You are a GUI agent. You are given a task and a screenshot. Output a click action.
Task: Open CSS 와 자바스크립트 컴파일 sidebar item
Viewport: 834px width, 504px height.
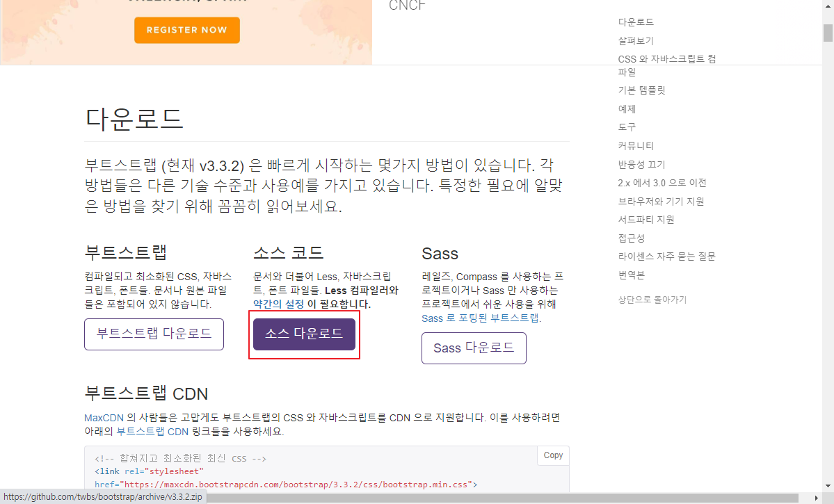click(x=667, y=65)
